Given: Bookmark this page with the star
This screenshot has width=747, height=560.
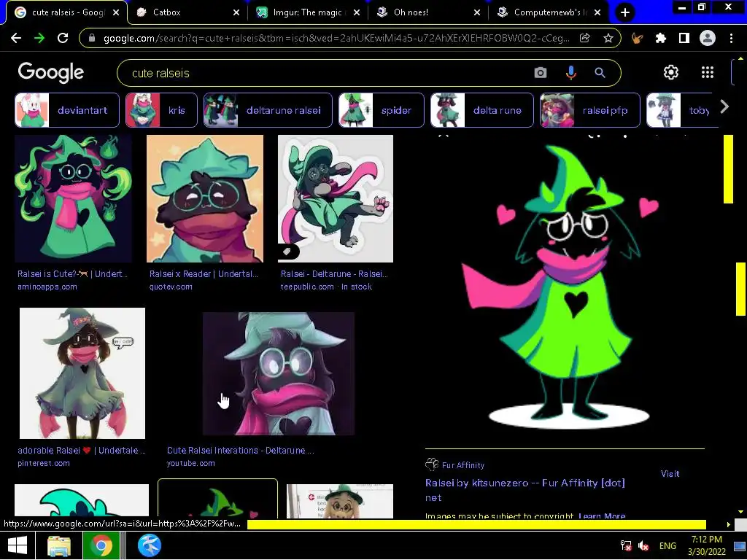Looking at the screenshot, I should 608,38.
